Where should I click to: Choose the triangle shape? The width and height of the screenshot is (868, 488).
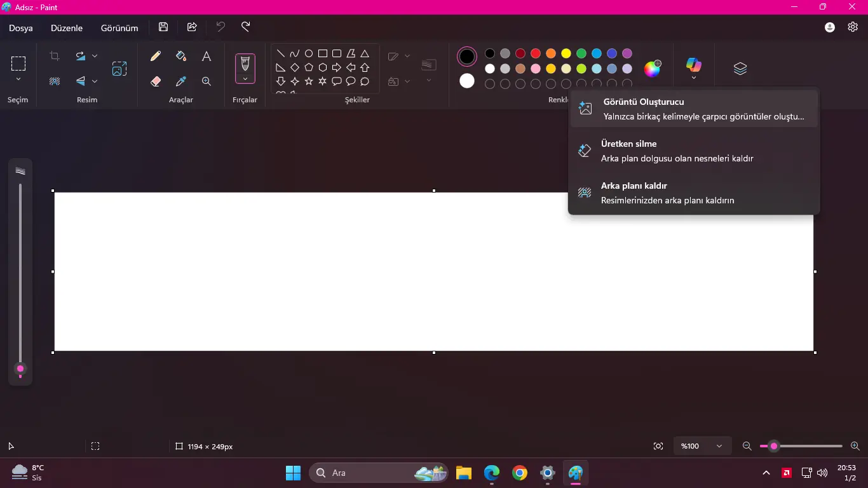click(365, 53)
